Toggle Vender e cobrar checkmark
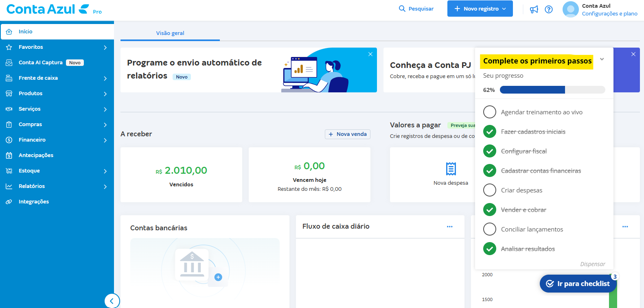This screenshot has height=308, width=644. coord(490,210)
